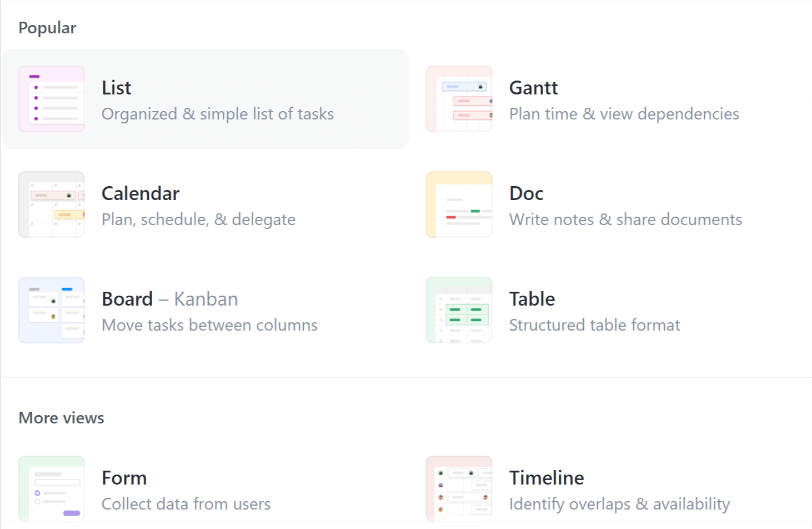Choose the Timeline view title
The width and height of the screenshot is (812, 529).
click(547, 478)
